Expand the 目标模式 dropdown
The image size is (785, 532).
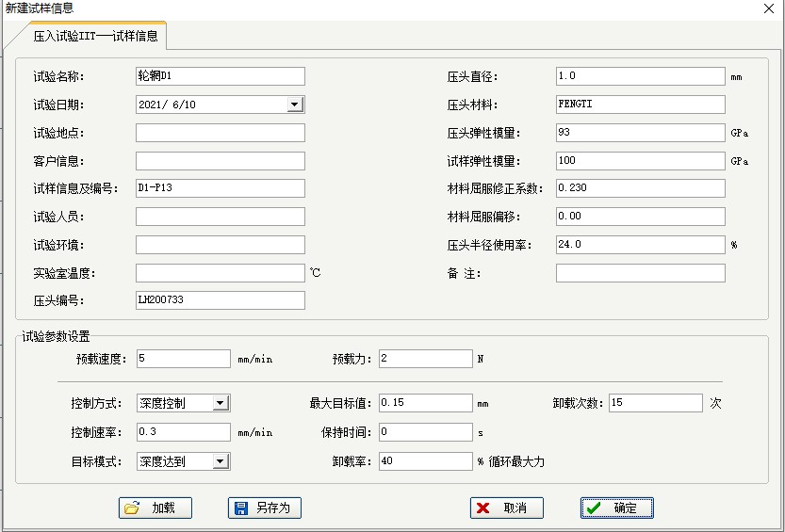click(221, 461)
